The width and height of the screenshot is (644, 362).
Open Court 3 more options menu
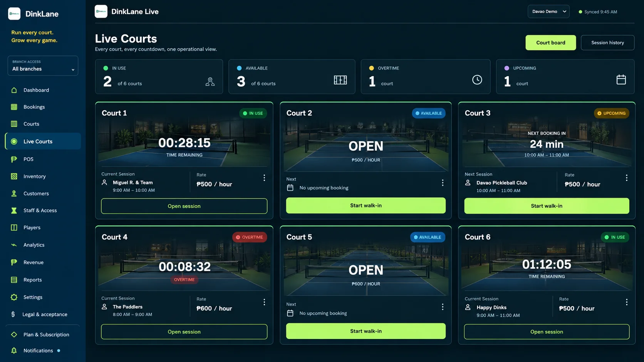(x=627, y=178)
